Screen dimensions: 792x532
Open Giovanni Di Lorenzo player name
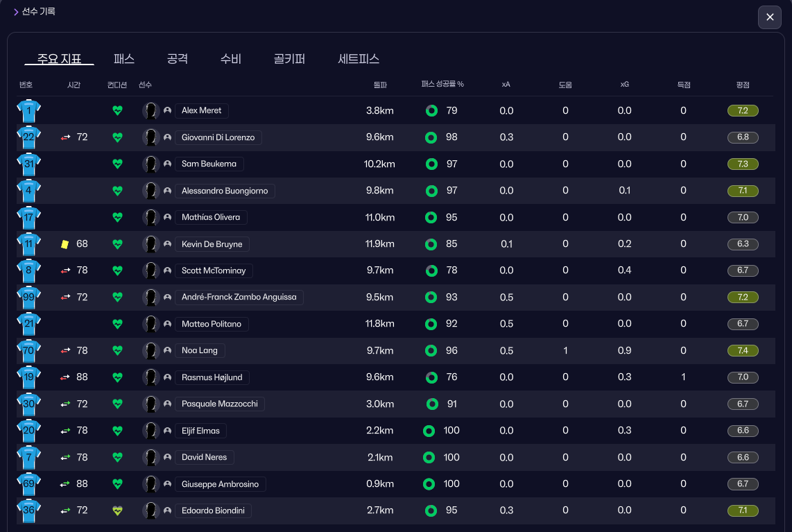218,137
